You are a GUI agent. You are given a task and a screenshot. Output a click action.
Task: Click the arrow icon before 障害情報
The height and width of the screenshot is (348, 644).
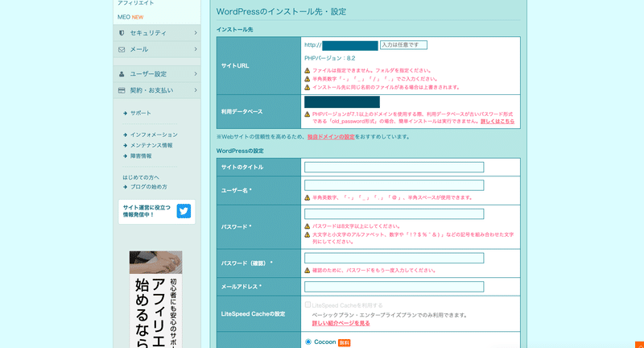(126, 156)
